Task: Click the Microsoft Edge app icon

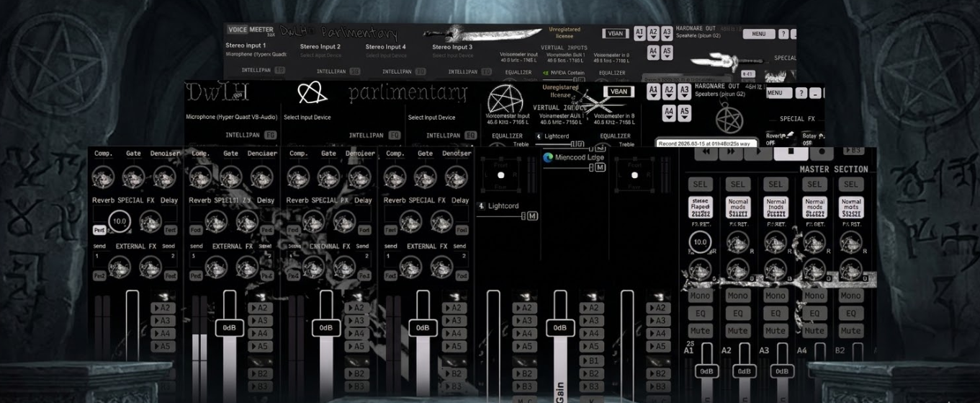Action: click(x=548, y=157)
